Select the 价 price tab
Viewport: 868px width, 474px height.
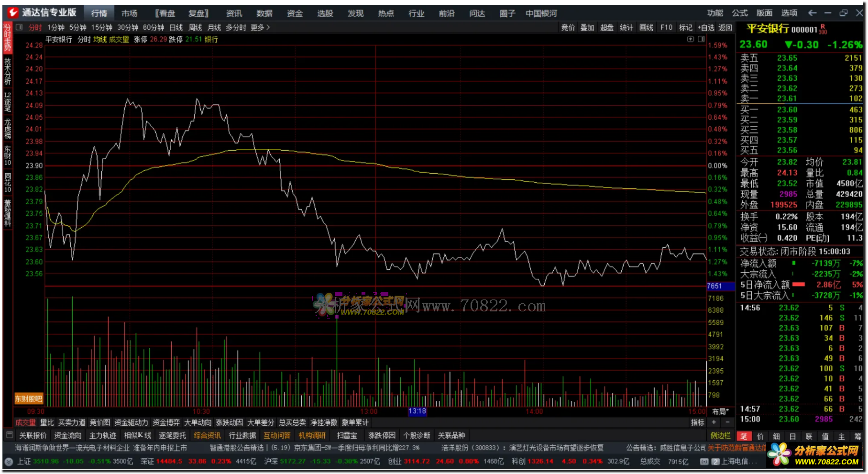[x=760, y=436]
